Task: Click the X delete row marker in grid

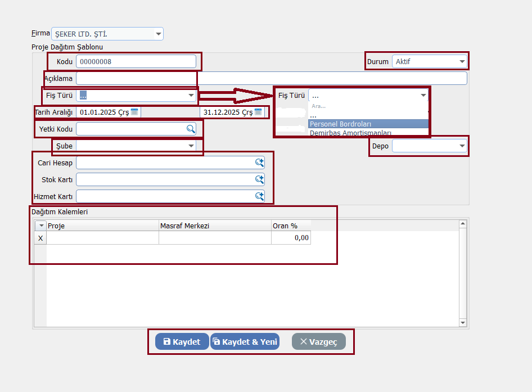Action: click(x=40, y=238)
